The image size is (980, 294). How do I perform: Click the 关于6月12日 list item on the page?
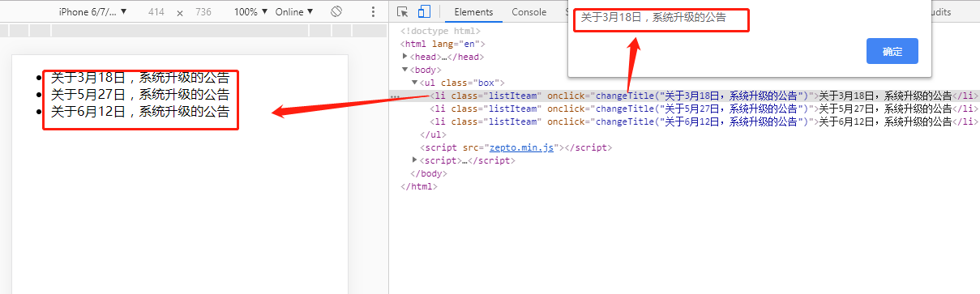(x=140, y=111)
